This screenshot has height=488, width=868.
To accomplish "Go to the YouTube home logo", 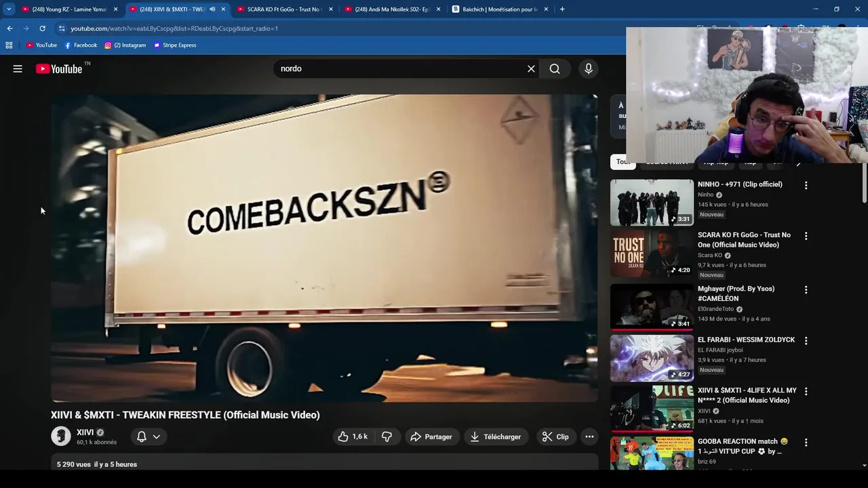I will (59, 68).
